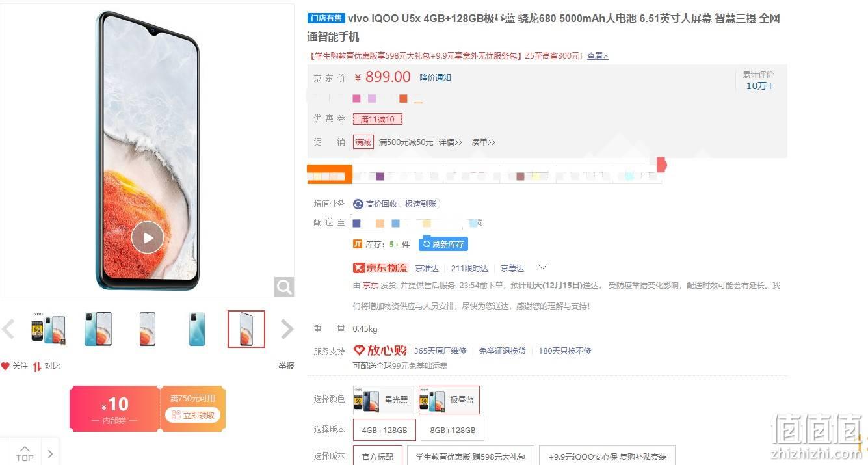Click 365天原厂维修 service
The width and height of the screenshot is (868, 465).
[x=440, y=351]
